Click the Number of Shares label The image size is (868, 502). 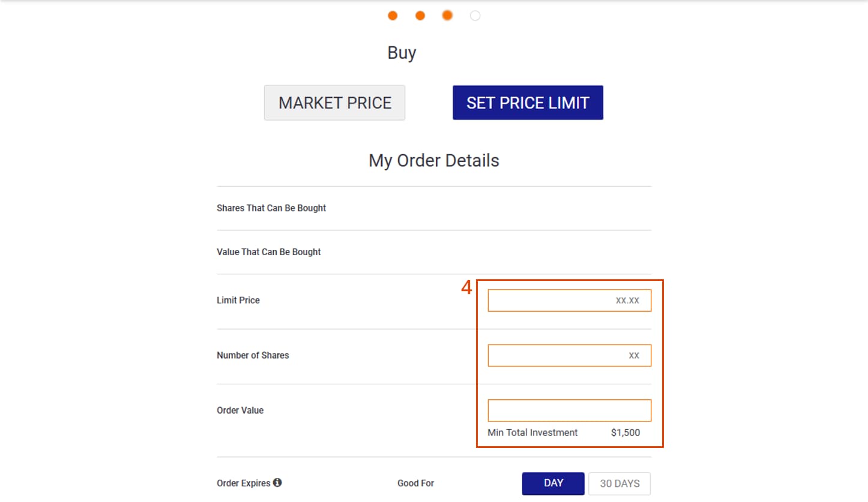click(x=253, y=355)
